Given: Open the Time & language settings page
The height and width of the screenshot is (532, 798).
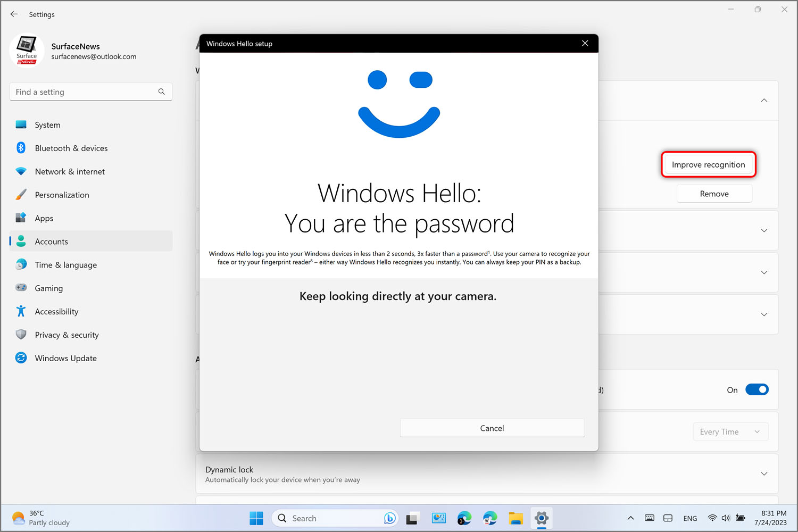Looking at the screenshot, I should coord(66,265).
